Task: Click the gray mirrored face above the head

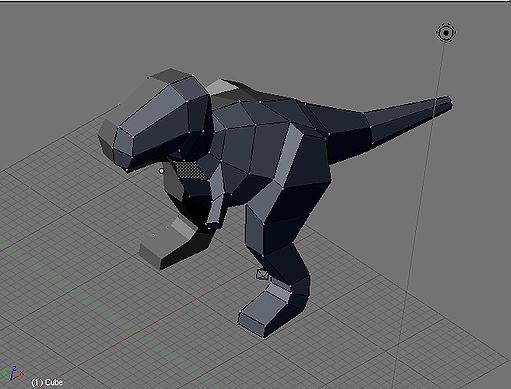Action: [171, 76]
